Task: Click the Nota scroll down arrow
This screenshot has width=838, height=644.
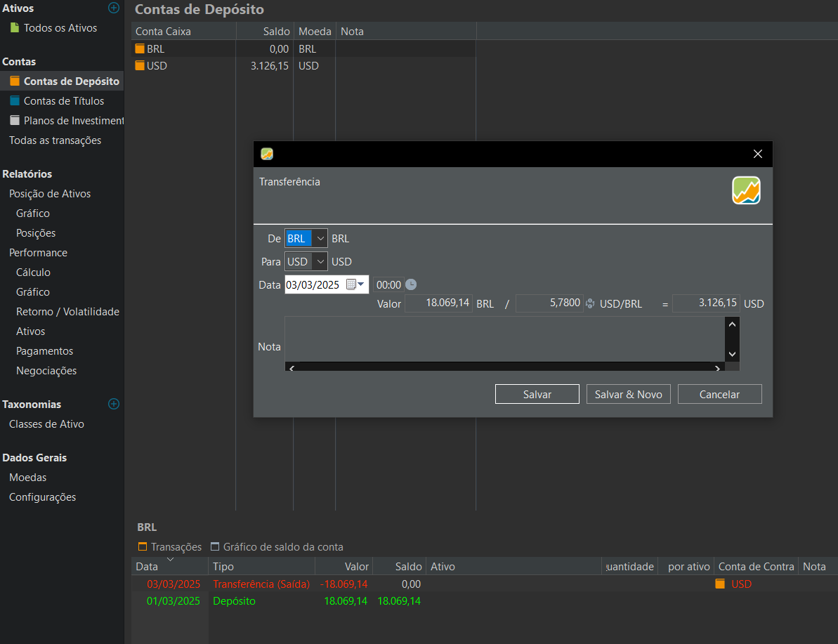Action: [732, 354]
